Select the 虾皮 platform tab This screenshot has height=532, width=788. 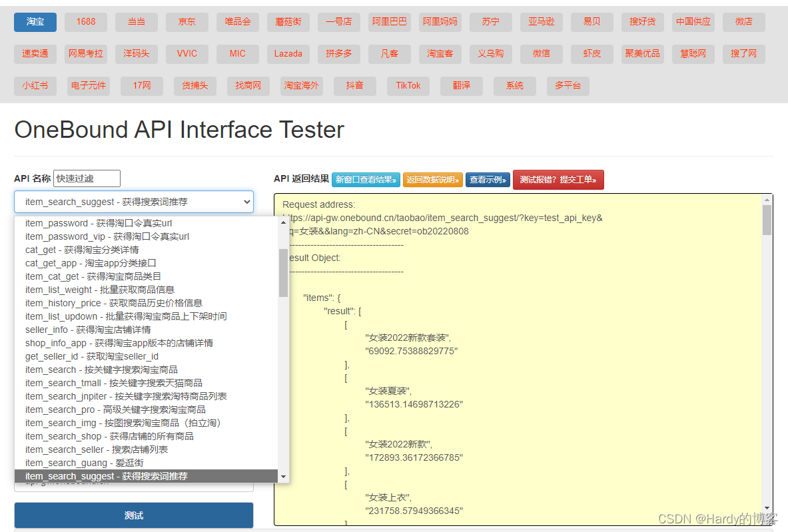(592, 54)
